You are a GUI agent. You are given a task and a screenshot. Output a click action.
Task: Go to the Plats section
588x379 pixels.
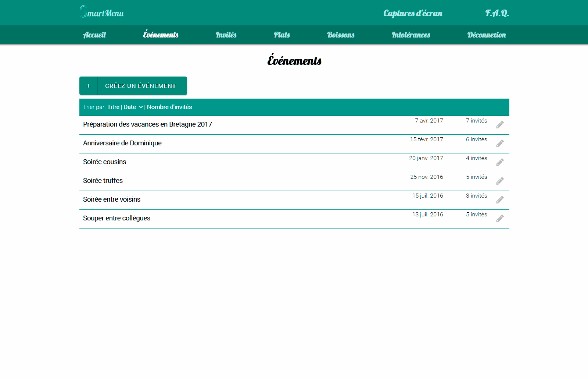click(282, 35)
